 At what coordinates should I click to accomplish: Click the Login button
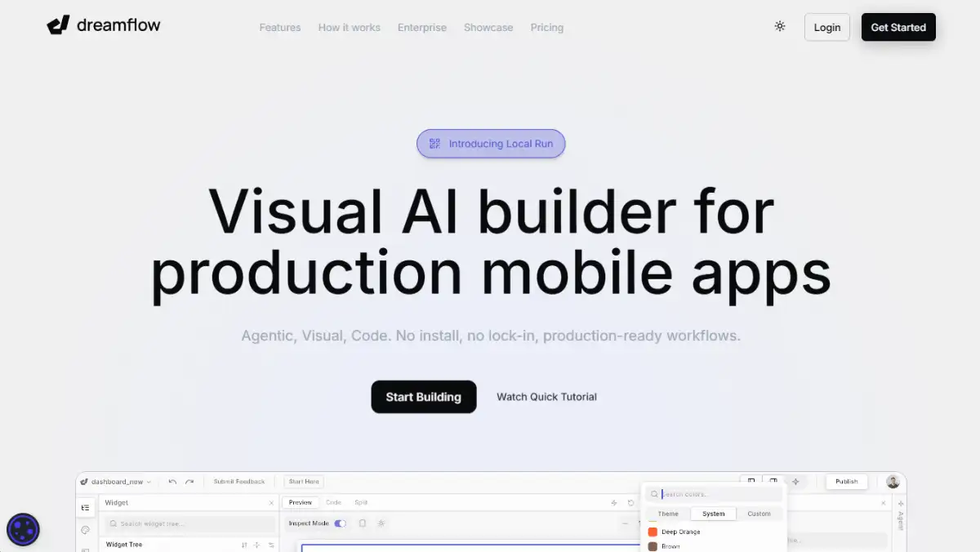827,27
